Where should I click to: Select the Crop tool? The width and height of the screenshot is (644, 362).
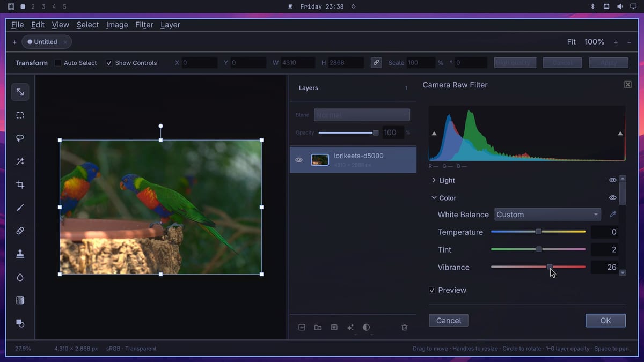tap(20, 184)
